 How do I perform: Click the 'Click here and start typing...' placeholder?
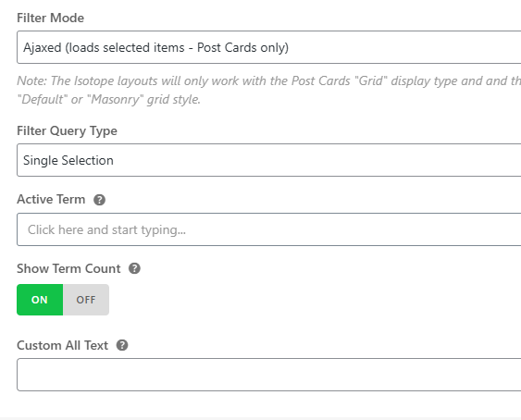pos(106,229)
